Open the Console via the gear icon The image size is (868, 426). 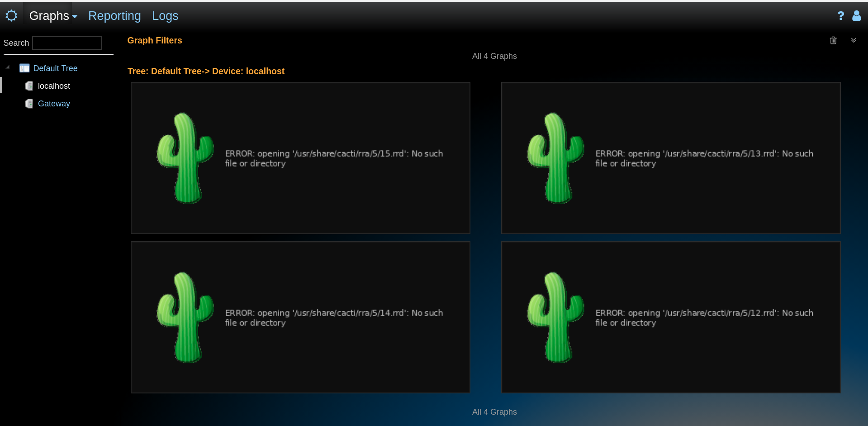tap(11, 15)
